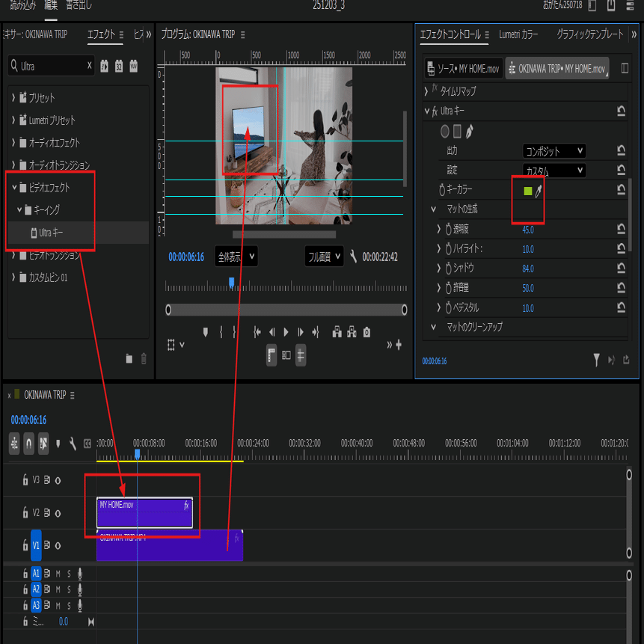Click the Export Frame camera icon
This screenshot has width=644, height=644.
click(x=367, y=332)
